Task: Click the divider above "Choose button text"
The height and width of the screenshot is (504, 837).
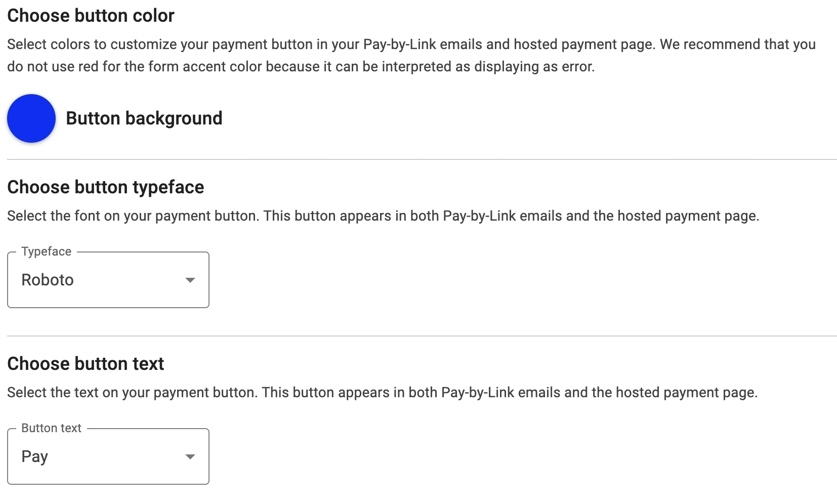Action: (422, 336)
